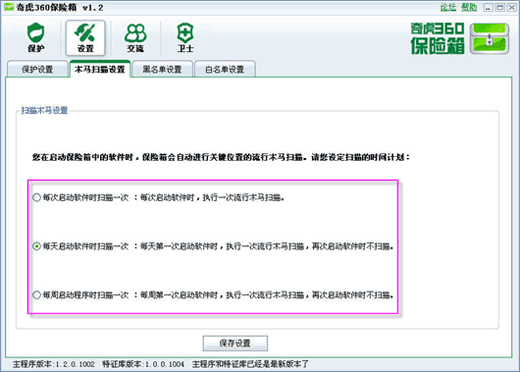520x372 pixels.
Task: Open the 卫士 guard icon
Action: (185, 38)
